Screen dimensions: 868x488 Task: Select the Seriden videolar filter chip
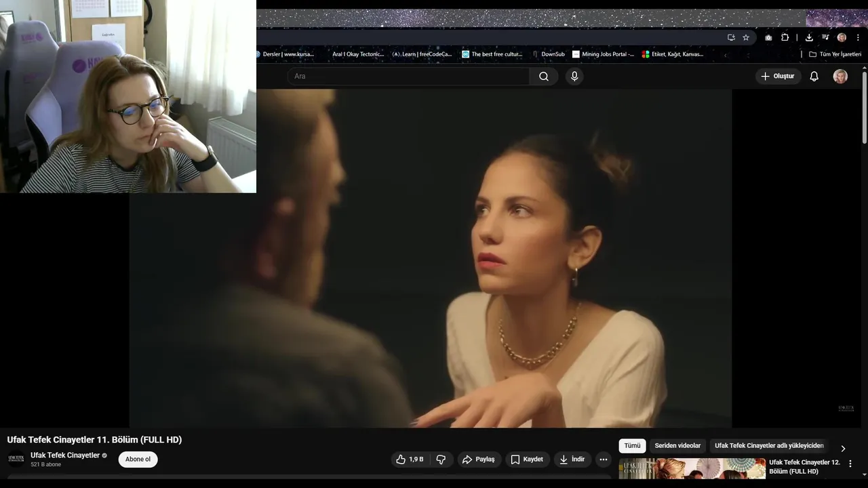coord(677,446)
